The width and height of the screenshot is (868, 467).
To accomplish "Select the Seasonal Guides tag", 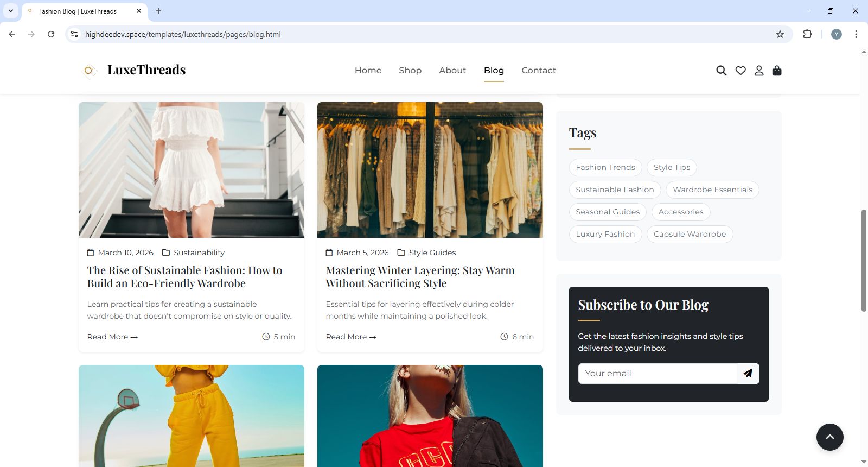I will click(608, 212).
